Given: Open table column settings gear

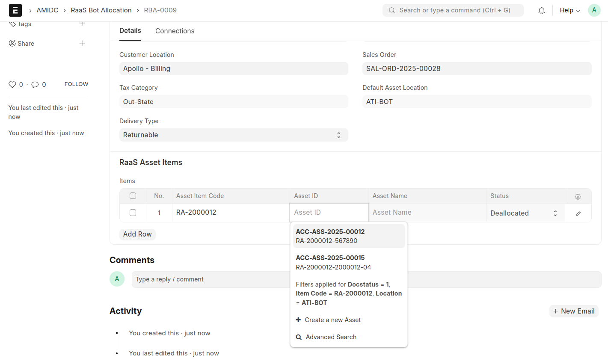Looking at the screenshot, I should [x=578, y=196].
